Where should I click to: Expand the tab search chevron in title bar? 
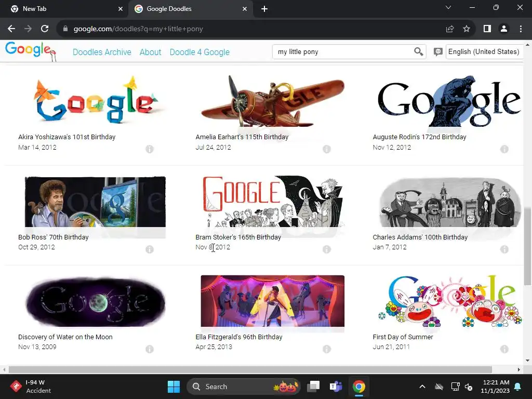pyautogui.click(x=448, y=7)
